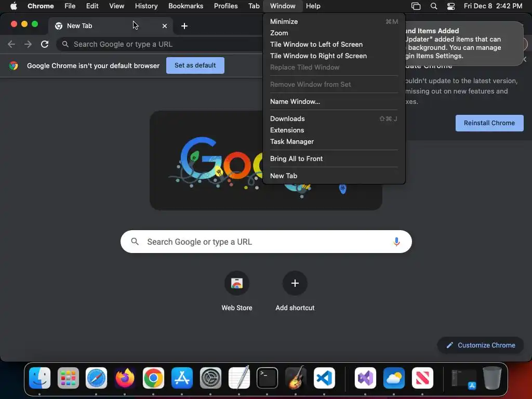Open Terminal from the dock
The width and height of the screenshot is (532, 399).
[267, 378]
